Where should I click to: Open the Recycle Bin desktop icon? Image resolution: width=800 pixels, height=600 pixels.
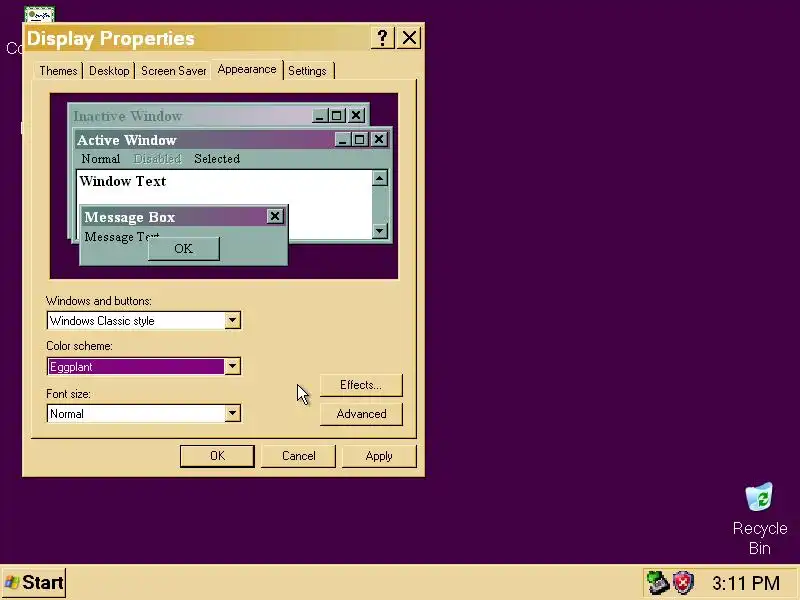[x=759, y=518]
